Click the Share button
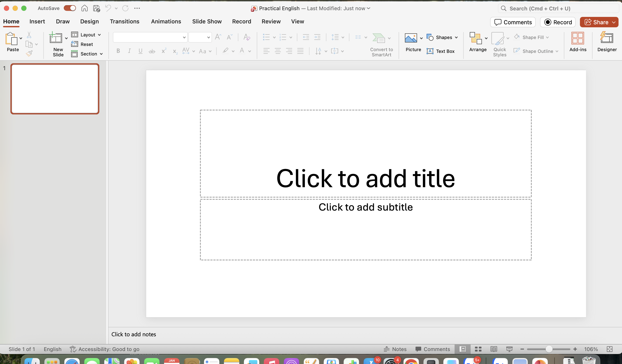This screenshot has width=622, height=364. (x=599, y=22)
